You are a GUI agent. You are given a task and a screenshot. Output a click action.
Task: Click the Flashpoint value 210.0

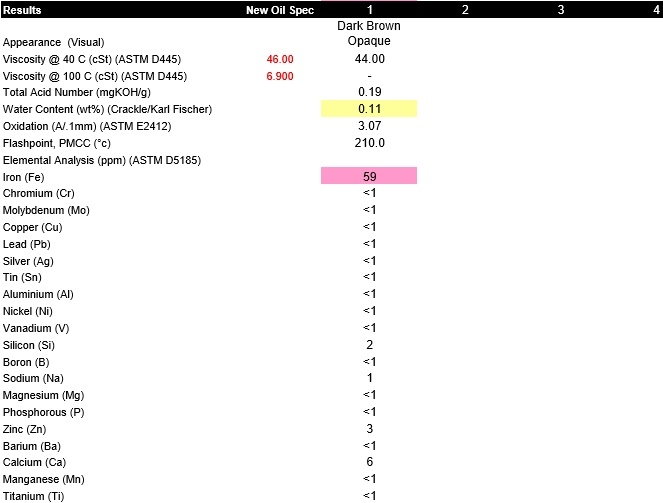(x=369, y=143)
